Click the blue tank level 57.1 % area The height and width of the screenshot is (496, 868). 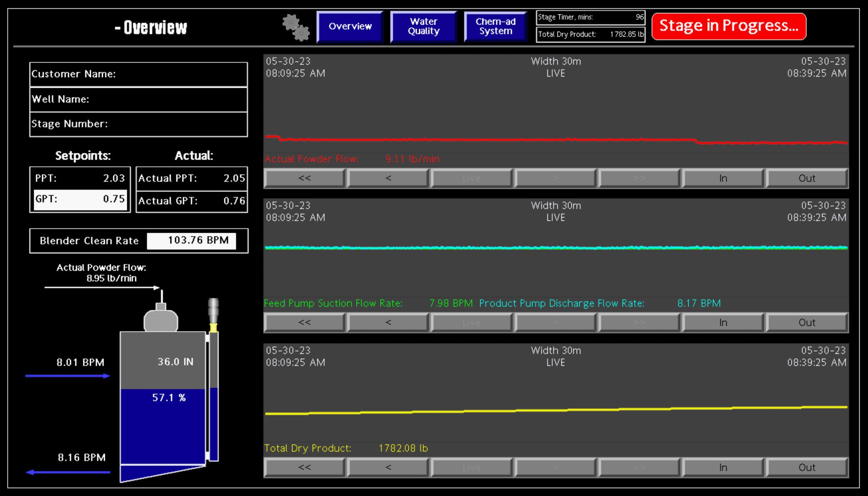pyautogui.click(x=163, y=426)
